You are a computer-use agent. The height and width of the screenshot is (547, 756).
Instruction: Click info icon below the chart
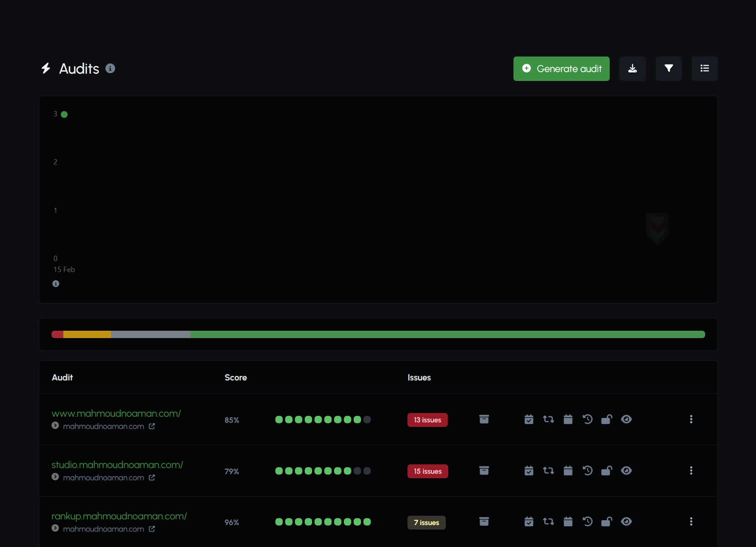click(x=56, y=284)
